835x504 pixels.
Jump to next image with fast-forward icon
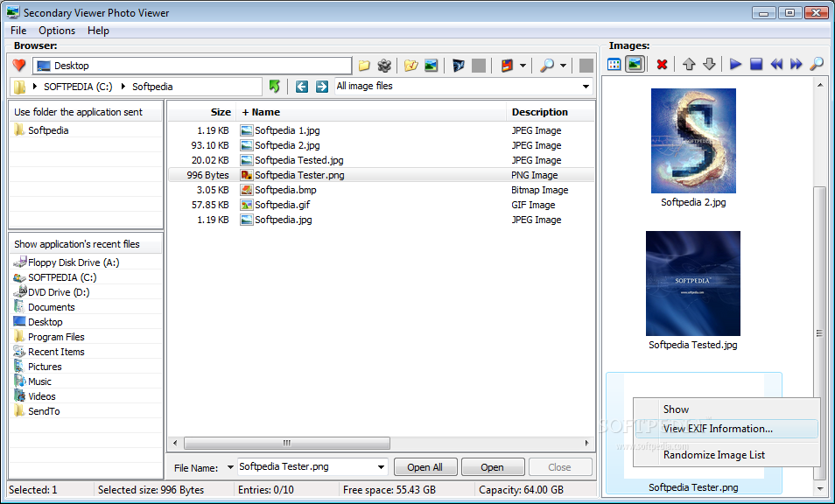[796, 65]
